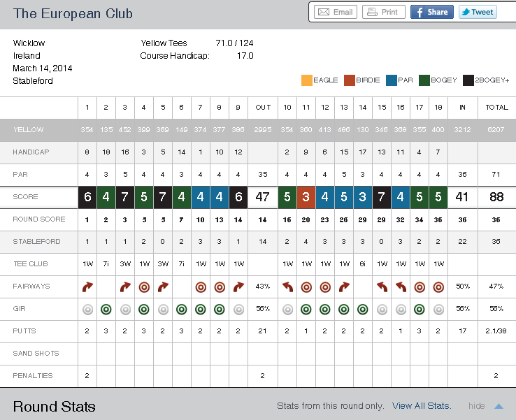
Task: Collapse Round Stats with the blue triangle
Action: (499, 406)
